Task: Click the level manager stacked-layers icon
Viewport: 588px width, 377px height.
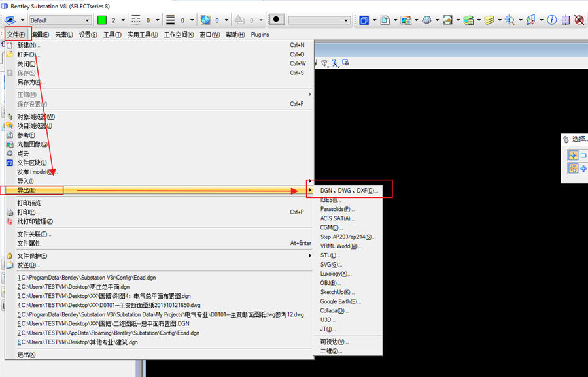Action: 468,20
